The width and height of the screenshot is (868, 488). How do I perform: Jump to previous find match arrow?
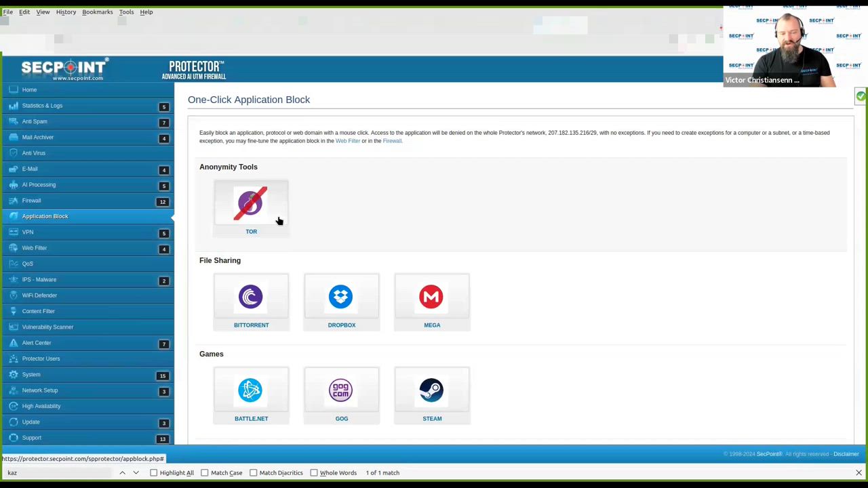pyautogui.click(x=122, y=473)
